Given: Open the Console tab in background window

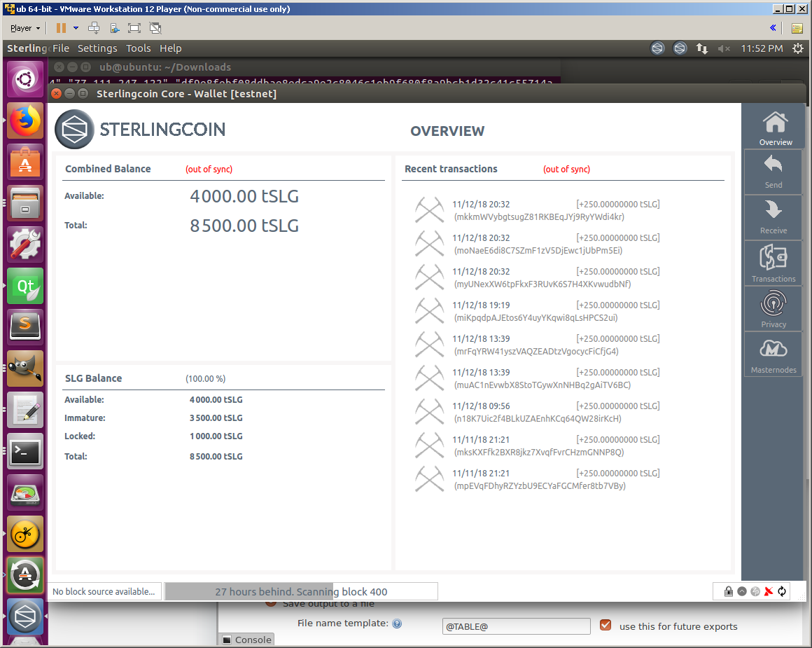Looking at the screenshot, I should click(x=247, y=640).
